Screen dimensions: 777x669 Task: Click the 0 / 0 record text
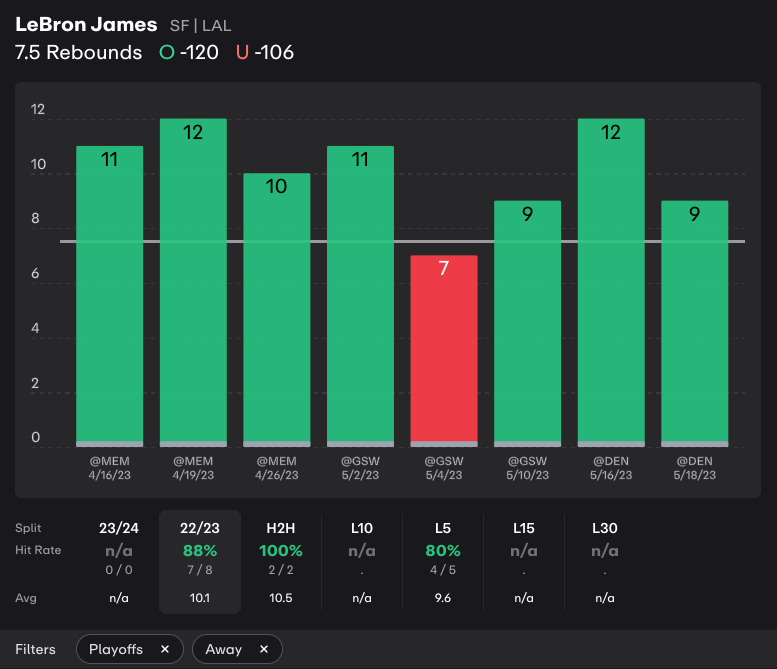119,570
